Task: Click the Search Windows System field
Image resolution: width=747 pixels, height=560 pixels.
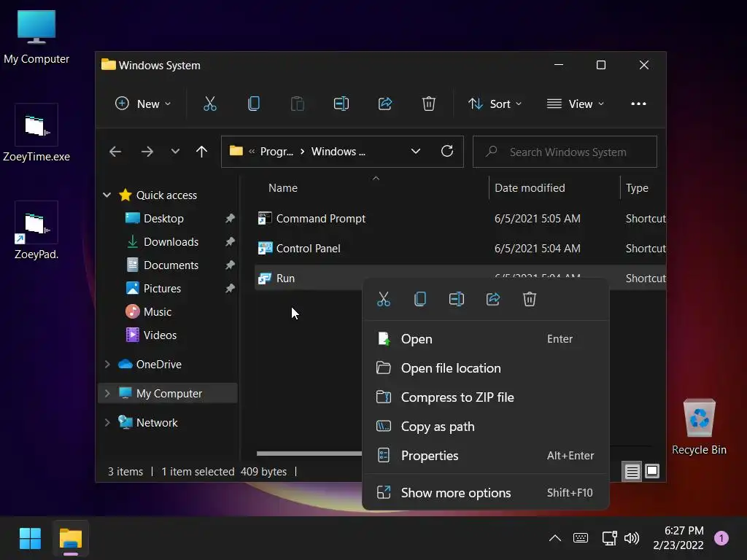Action: pos(565,152)
